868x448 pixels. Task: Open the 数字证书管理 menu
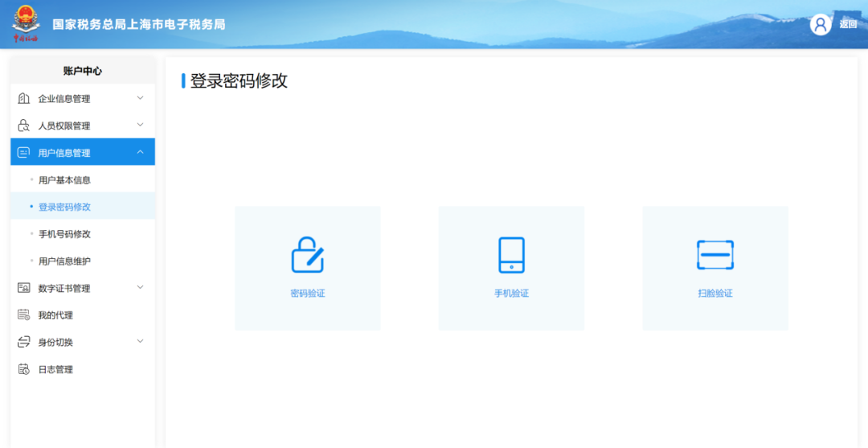[x=83, y=288]
